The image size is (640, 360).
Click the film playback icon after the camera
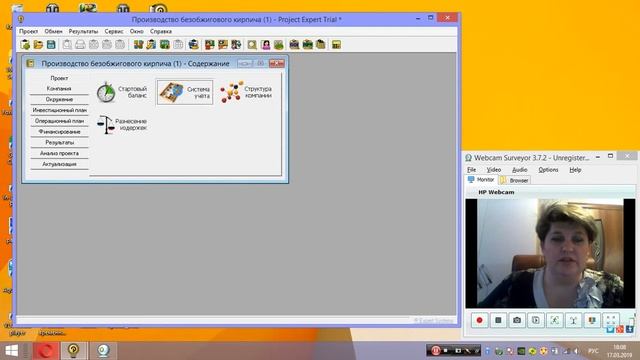pyautogui.click(x=536, y=320)
